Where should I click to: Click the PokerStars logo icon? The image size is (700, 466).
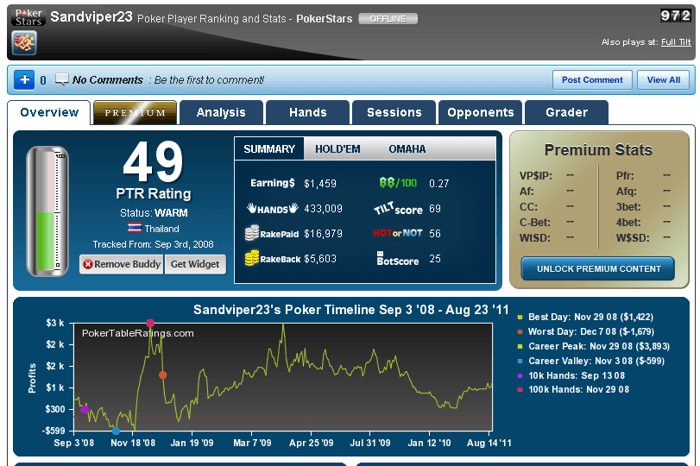click(28, 17)
